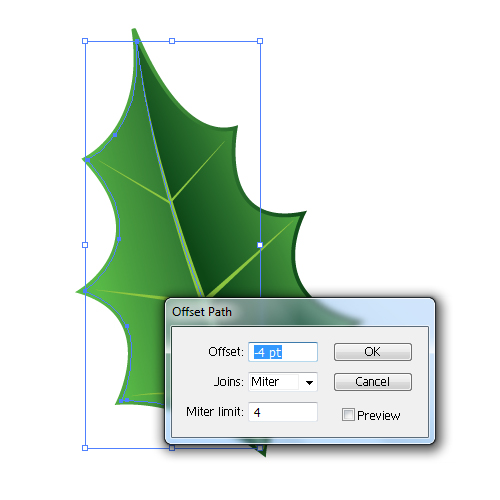500x500 pixels.
Task: Click the Cancel button in Offset Path dialog
Action: 373,382
